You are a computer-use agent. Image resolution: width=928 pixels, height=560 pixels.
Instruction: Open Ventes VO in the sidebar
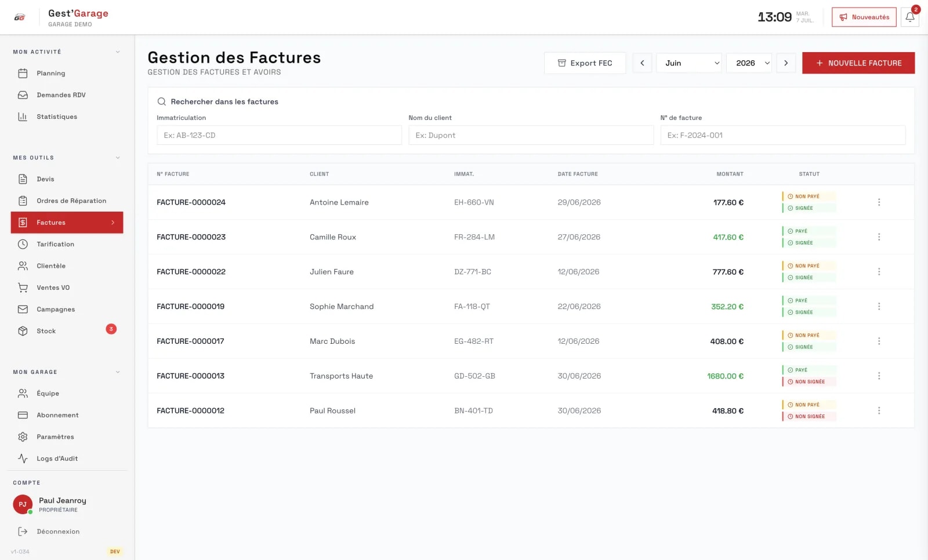click(67, 288)
